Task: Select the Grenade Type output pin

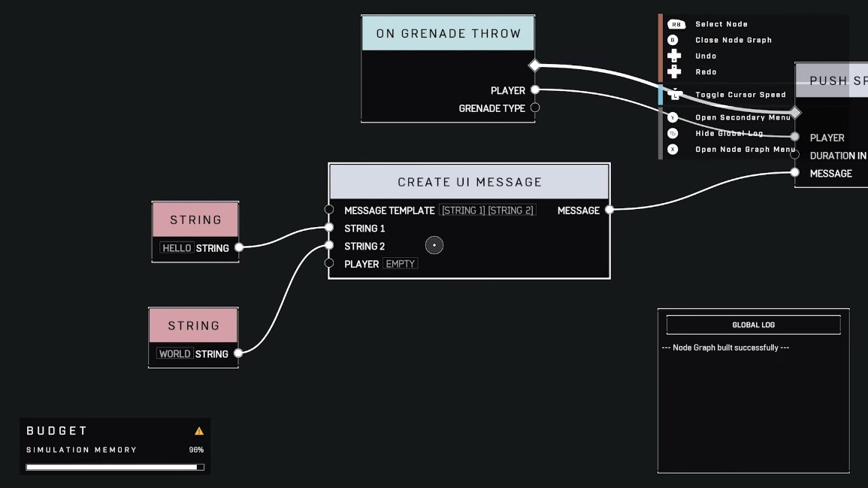Action: tap(535, 108)
